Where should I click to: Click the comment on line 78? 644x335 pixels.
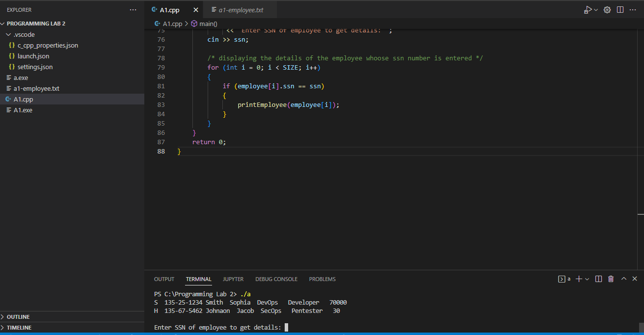point(345,58)
